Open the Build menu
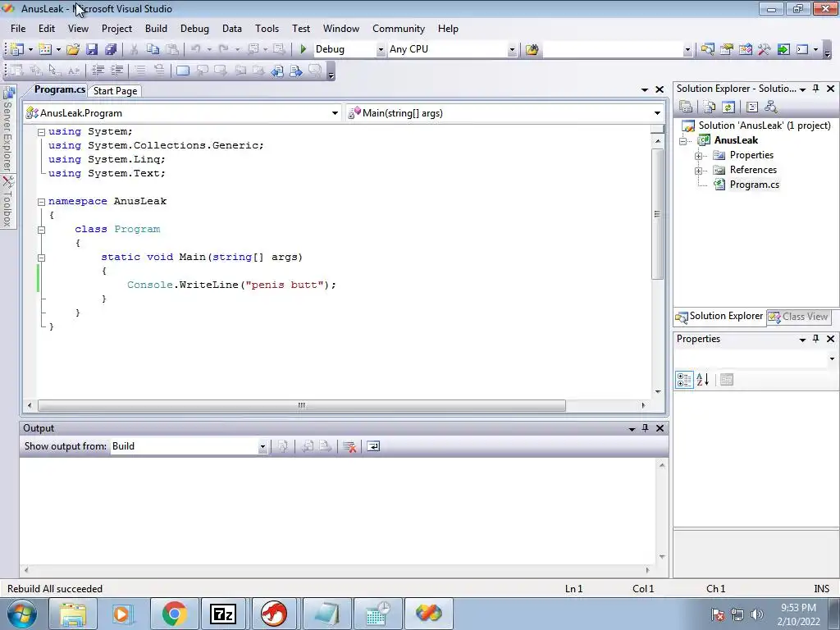The width and height of the screenshot is (840, 630). (156, 29)
